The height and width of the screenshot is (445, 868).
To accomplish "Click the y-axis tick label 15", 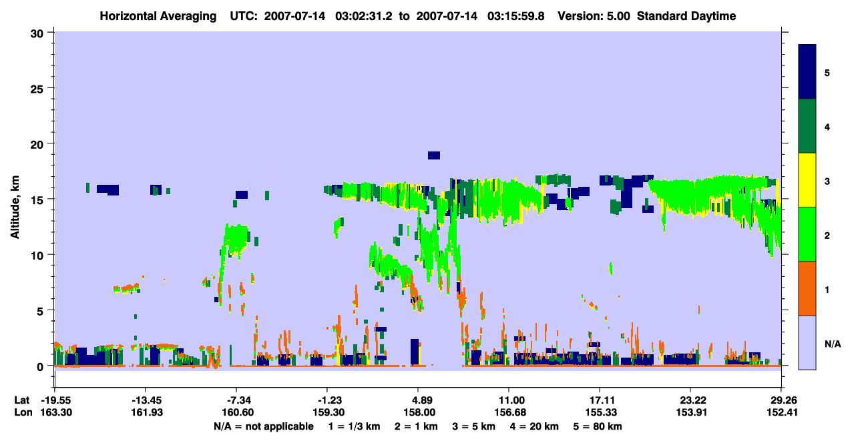I will coord(38,199).
